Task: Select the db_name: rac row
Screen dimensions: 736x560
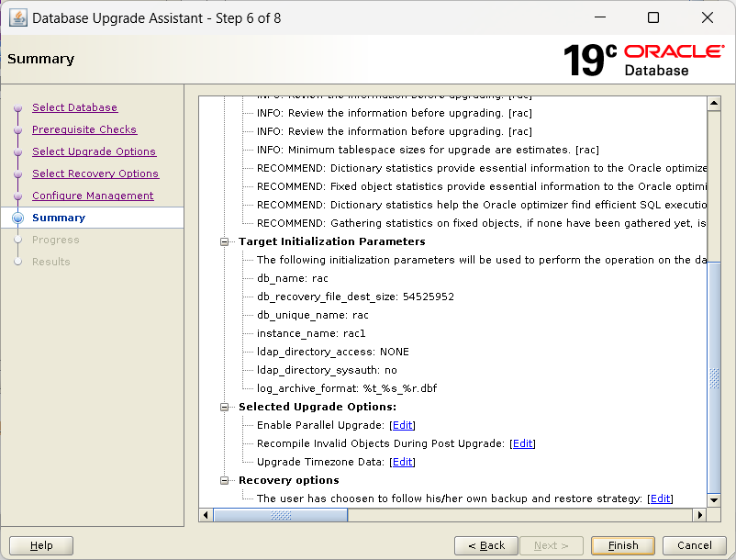Action: pos(293,278)
